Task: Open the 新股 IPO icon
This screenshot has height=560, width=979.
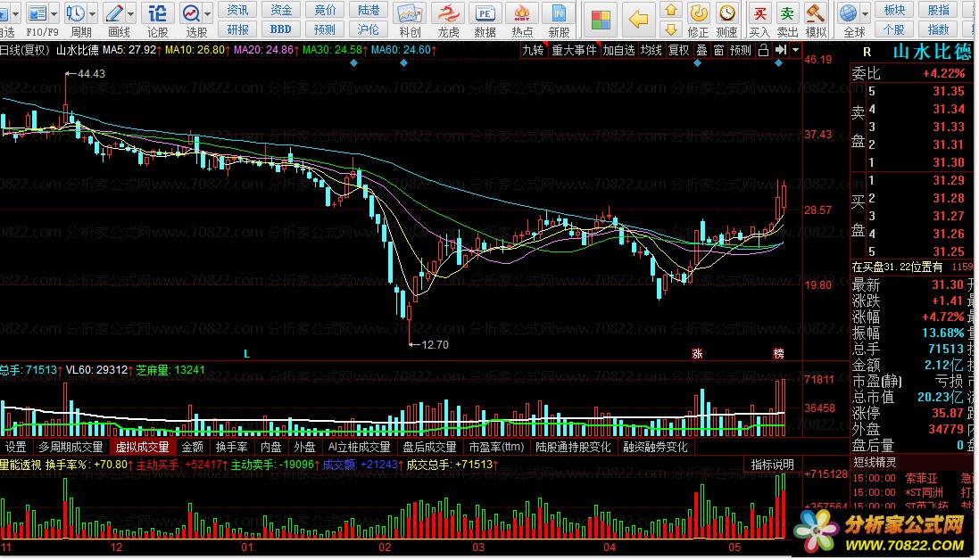Action: pos(559,12)
